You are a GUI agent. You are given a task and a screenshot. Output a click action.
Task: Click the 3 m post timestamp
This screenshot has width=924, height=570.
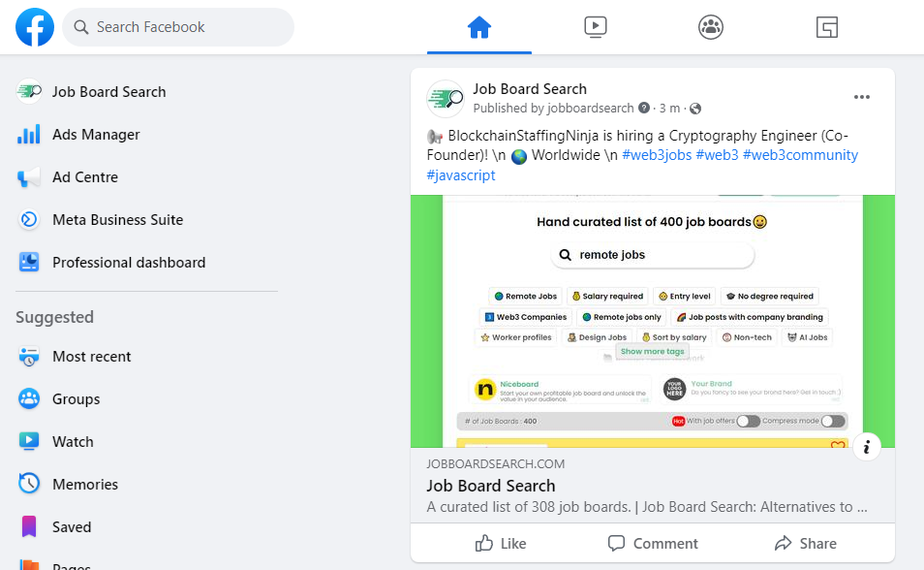tap(669, 109)
